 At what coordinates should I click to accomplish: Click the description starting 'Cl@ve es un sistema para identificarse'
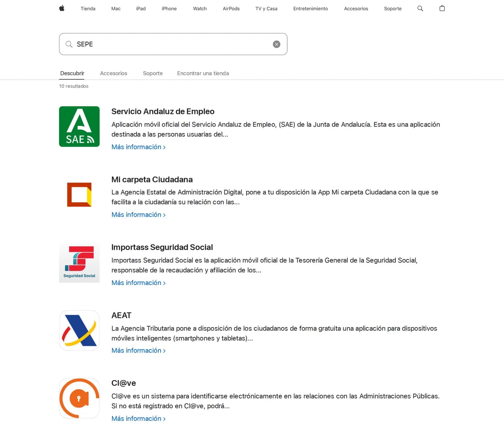click(275, 401)
